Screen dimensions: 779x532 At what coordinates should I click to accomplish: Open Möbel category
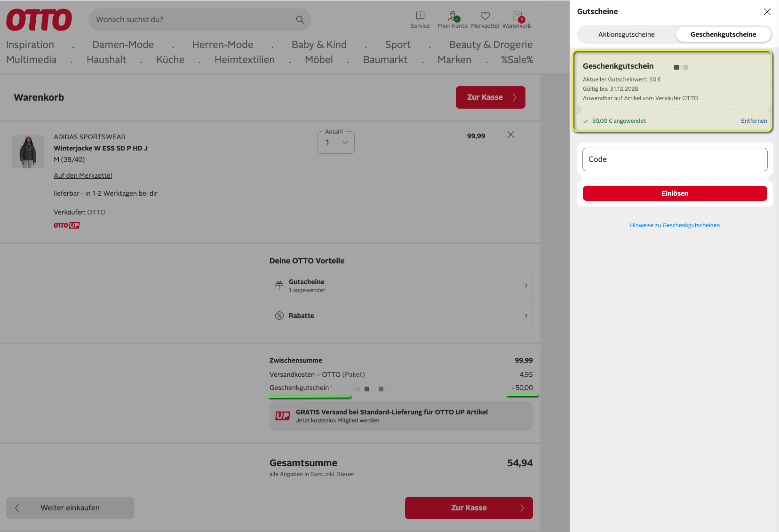coord(319,60)
